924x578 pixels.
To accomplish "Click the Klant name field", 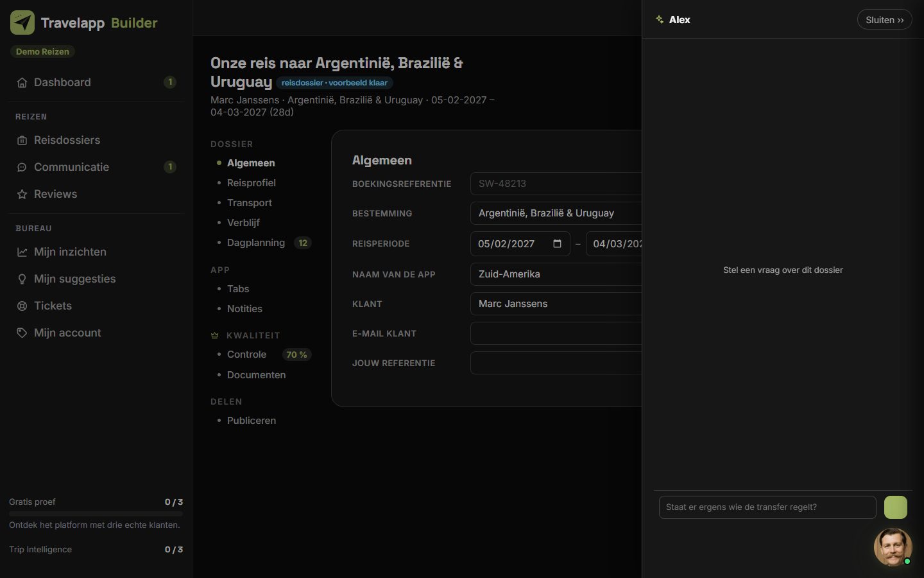I will click(x=556, y=304).
